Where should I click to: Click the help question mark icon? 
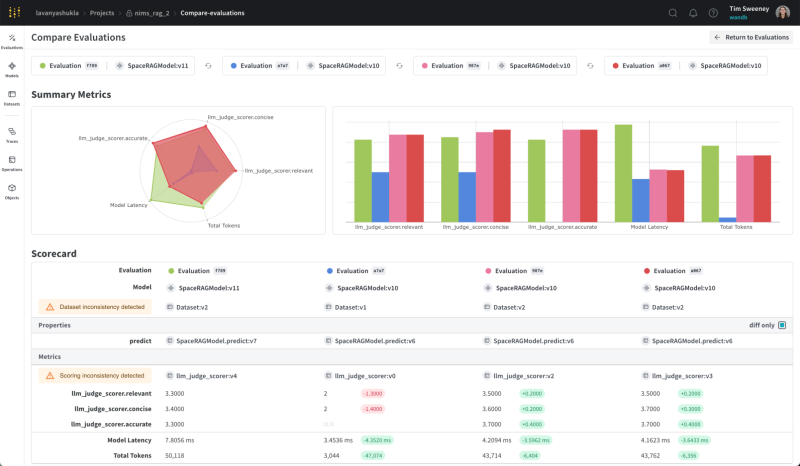[x=713, y=13]
